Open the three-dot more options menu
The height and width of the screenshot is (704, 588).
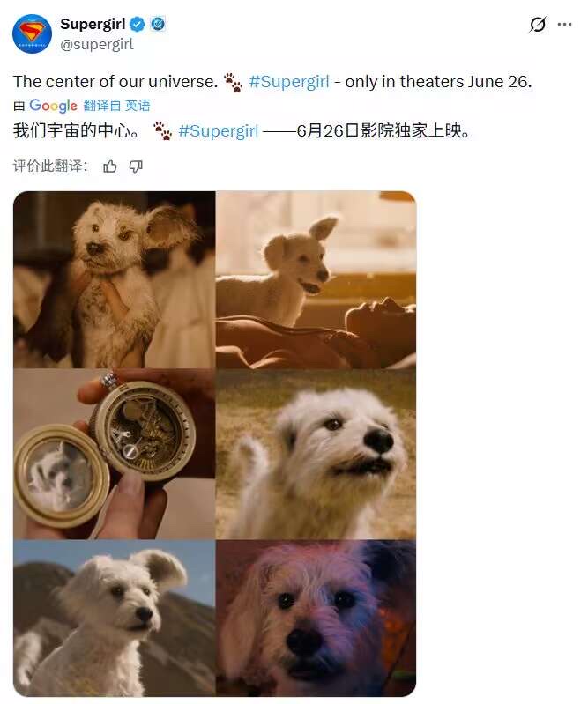[x=564, y=25]
